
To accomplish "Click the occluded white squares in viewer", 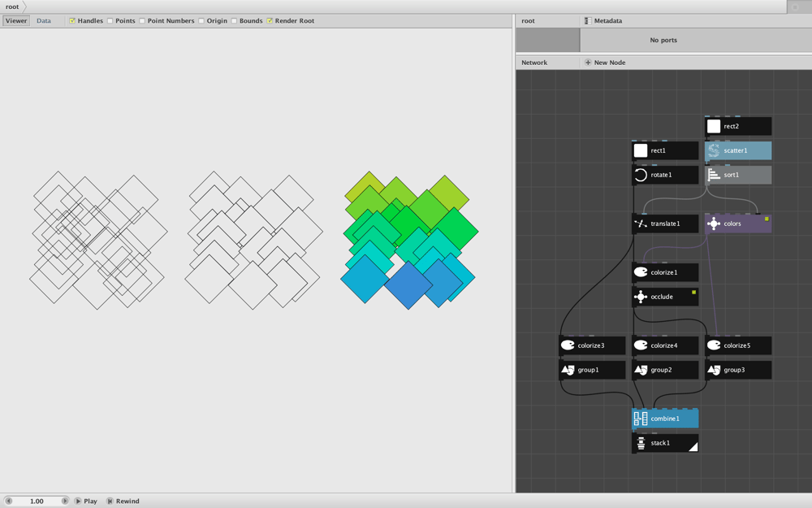I will click(253, 240).
